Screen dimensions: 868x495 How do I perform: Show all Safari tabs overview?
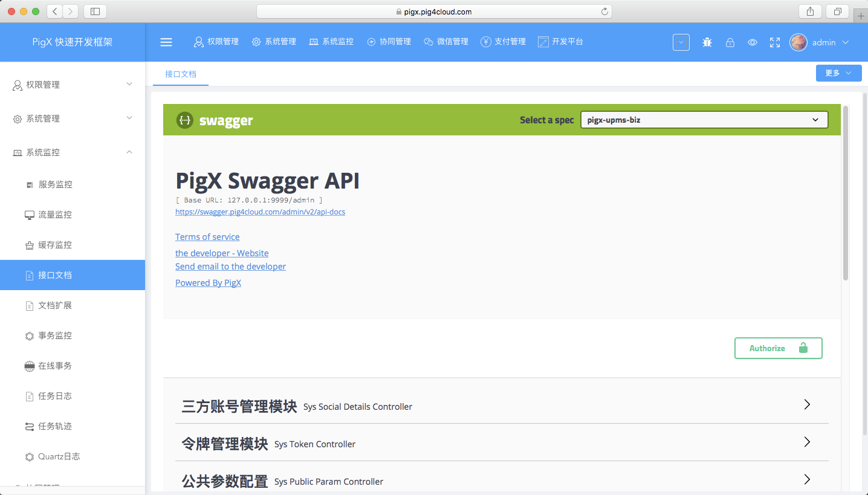point(837,11)
